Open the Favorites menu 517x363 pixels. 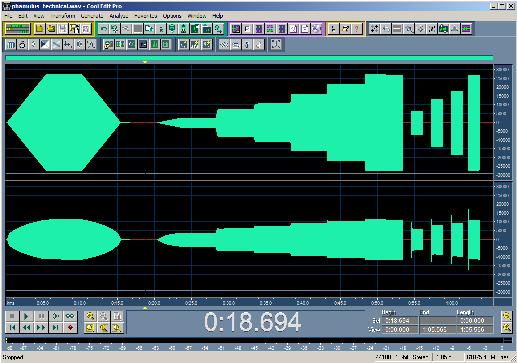[145, 16]
